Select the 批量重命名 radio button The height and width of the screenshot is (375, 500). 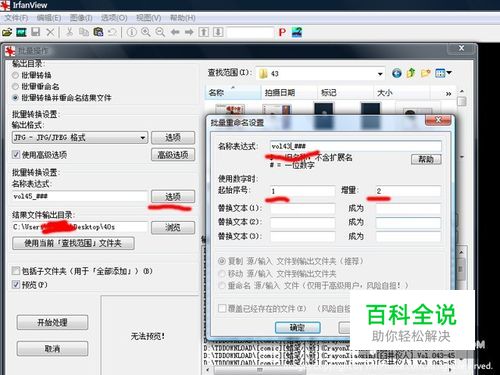15,87
